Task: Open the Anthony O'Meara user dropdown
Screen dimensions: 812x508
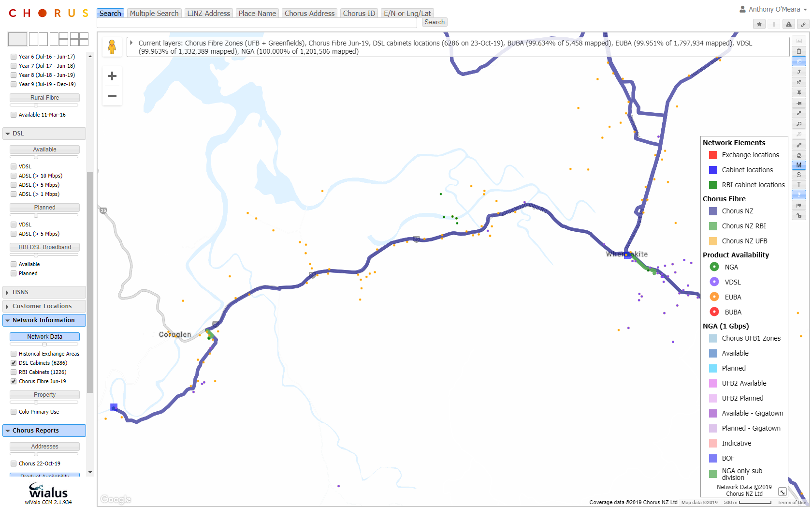Action: click(773, 9)
